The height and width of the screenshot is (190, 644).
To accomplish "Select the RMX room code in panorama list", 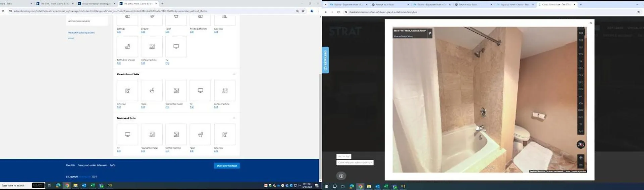I will click(x=581, y=110).
